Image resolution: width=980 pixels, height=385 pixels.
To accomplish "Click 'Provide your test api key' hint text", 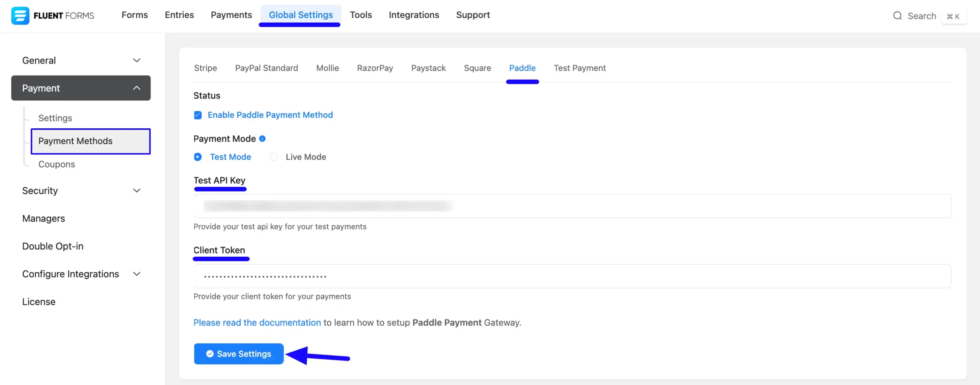I will pos(280,227).
